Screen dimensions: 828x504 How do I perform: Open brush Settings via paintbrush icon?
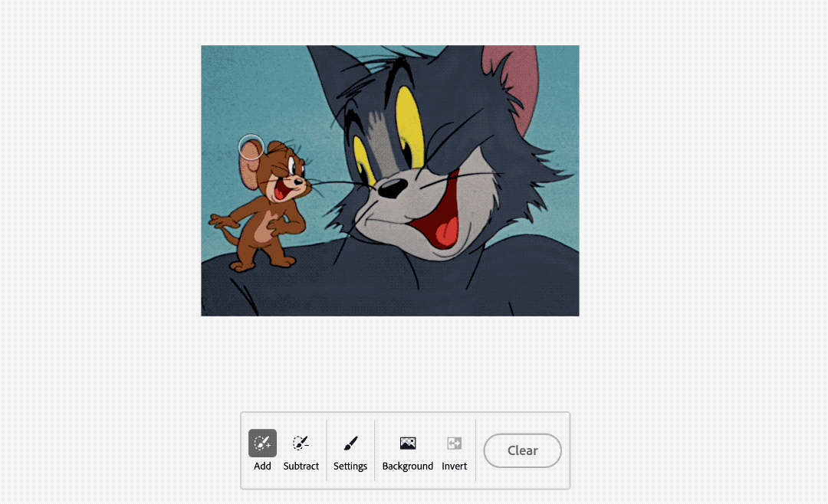point(350,443)
